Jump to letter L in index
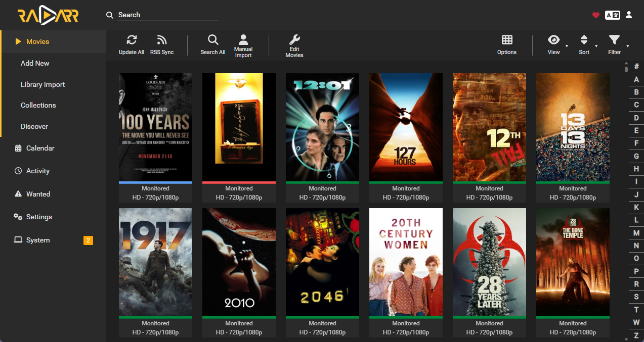 (636, 220)
